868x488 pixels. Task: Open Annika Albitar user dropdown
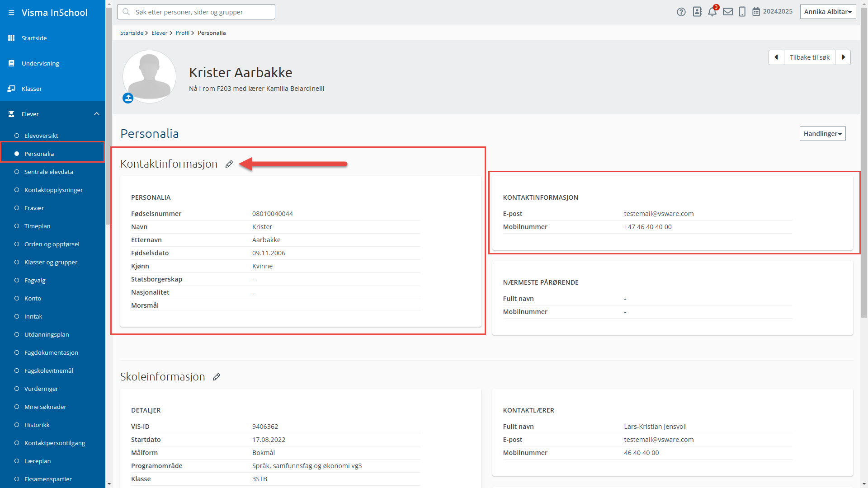pos(828,12)
